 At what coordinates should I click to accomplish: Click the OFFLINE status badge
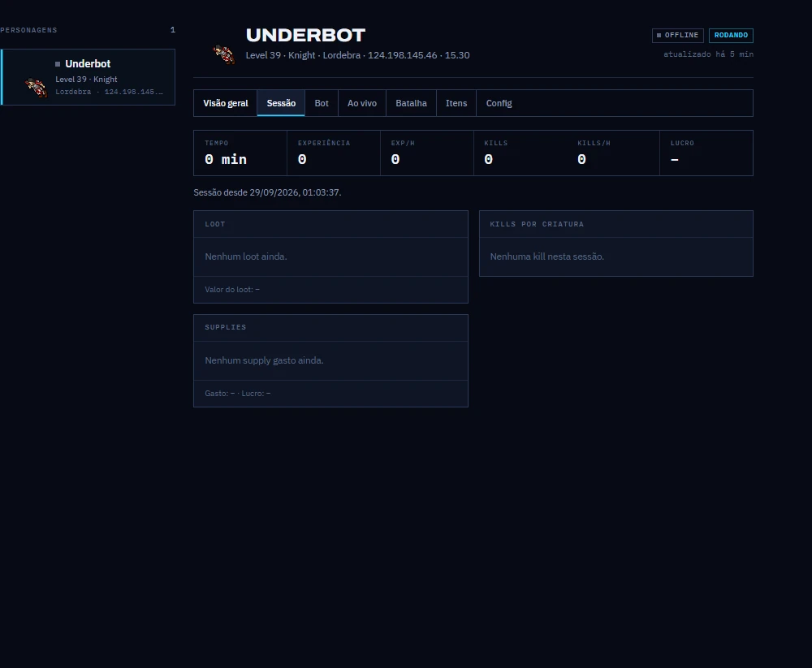tap(678, 35)
